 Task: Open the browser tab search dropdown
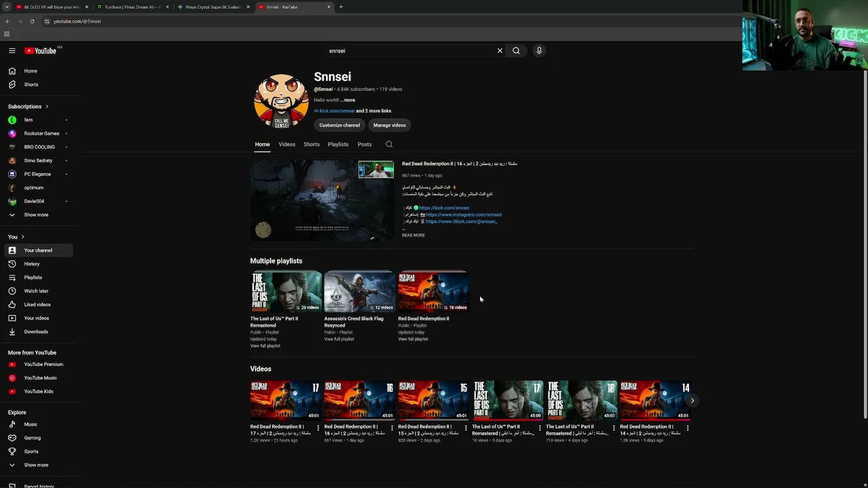pyautogui.click(x=6, y=7)
